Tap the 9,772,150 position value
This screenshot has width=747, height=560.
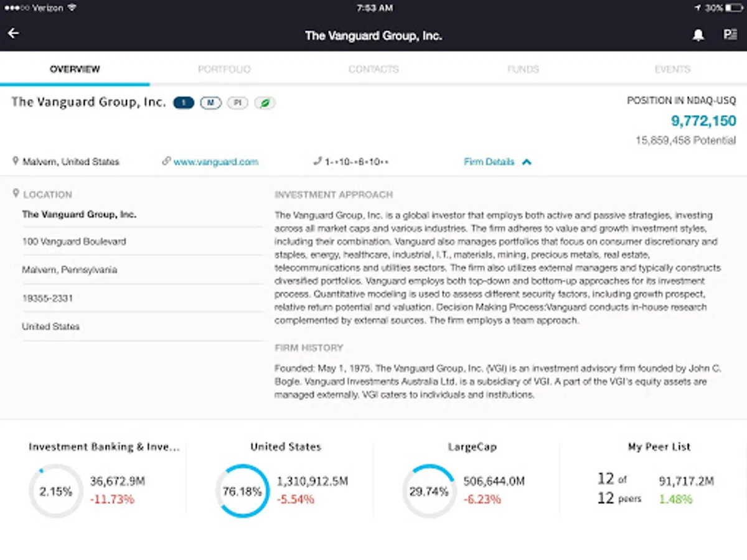click(703, 121)
